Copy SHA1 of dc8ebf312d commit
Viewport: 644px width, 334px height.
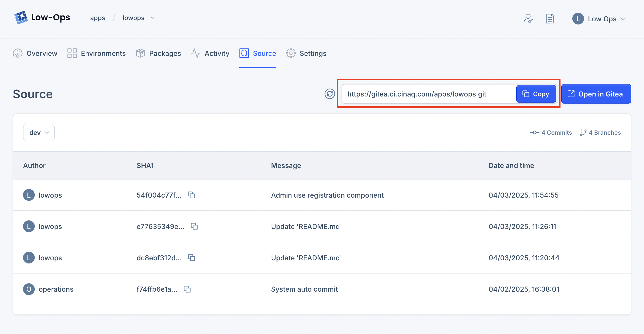(192, 257)
